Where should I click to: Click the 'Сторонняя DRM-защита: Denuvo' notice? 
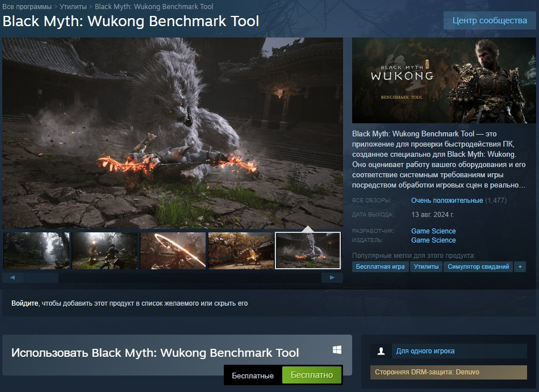click(x=449, y=372)
